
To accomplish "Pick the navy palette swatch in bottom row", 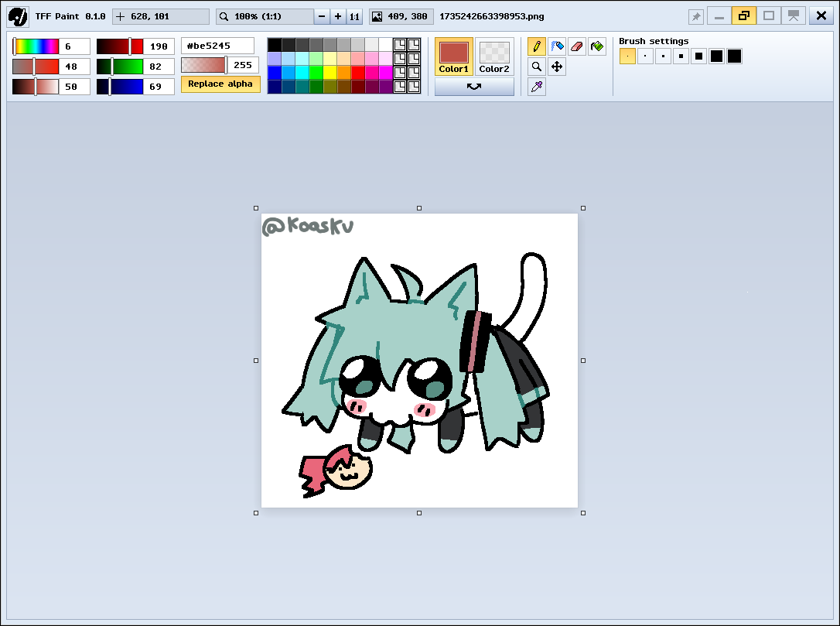I will coord(275,87).
